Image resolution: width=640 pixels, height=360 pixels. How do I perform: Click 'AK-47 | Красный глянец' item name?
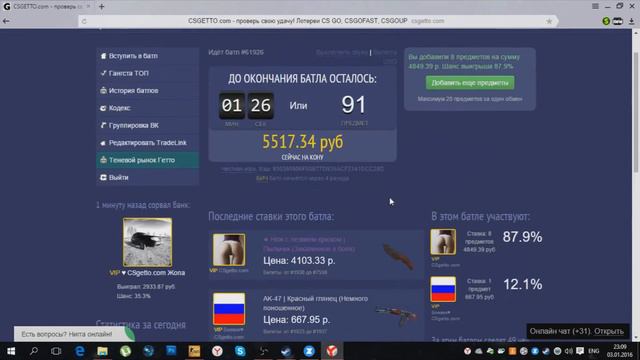[x=315, y=303]
